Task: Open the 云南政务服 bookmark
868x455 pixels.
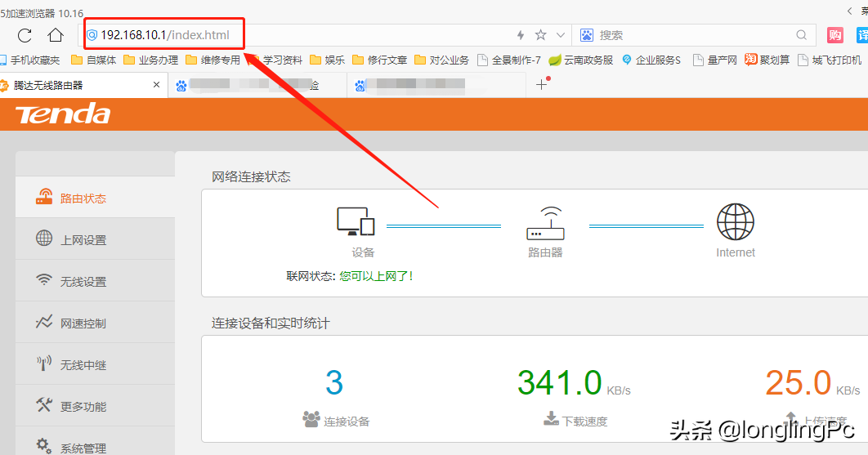Action: tap(580, 60)
